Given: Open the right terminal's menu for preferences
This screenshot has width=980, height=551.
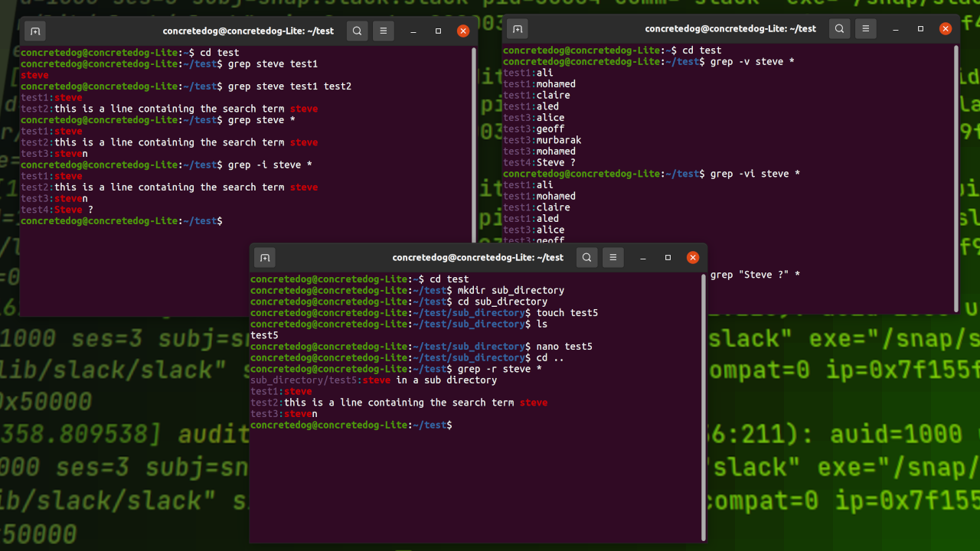Looking at the screenshot, I should [865, 28].
